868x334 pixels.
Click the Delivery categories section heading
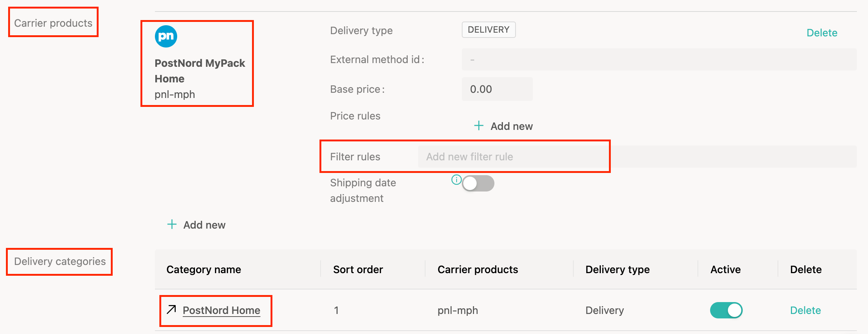pos(60,261)
